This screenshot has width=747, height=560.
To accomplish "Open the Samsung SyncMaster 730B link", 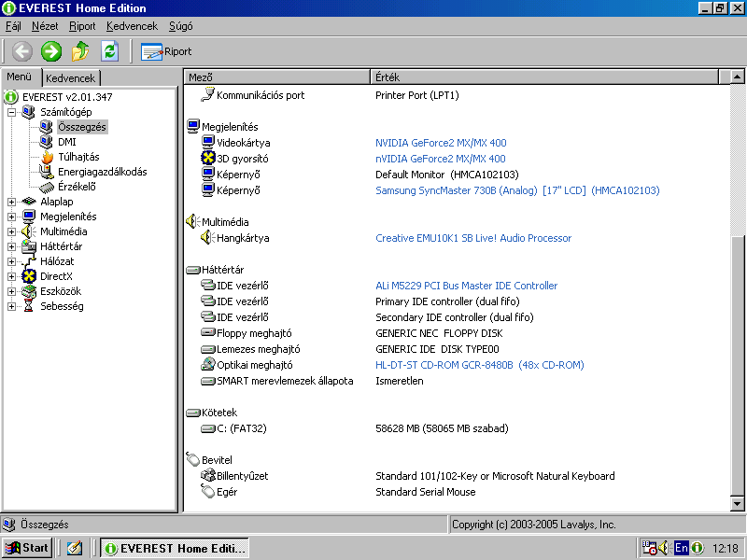I will (517, 190).
